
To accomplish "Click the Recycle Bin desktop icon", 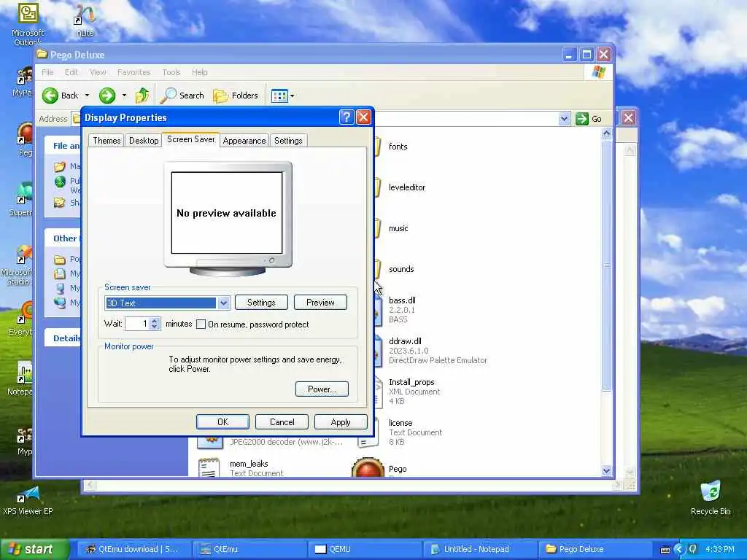I will [711, 498].
